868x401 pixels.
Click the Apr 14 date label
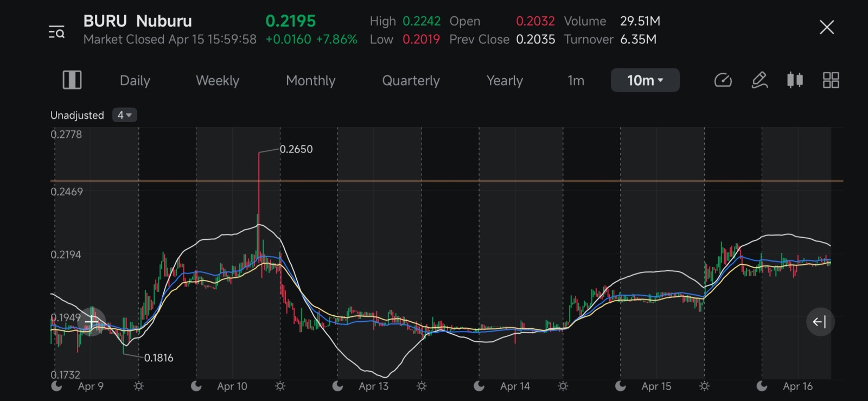click(515, 386)
